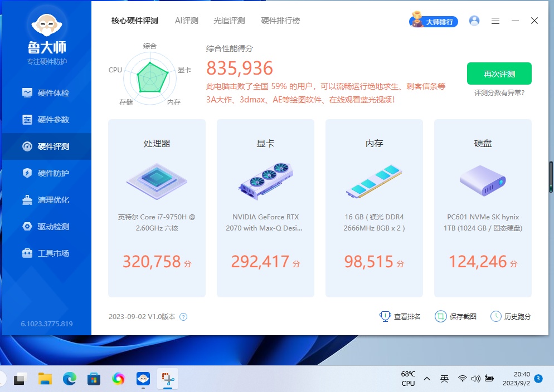Click the green 再次评测 button
Screen dimensions: 554x392
499,73
